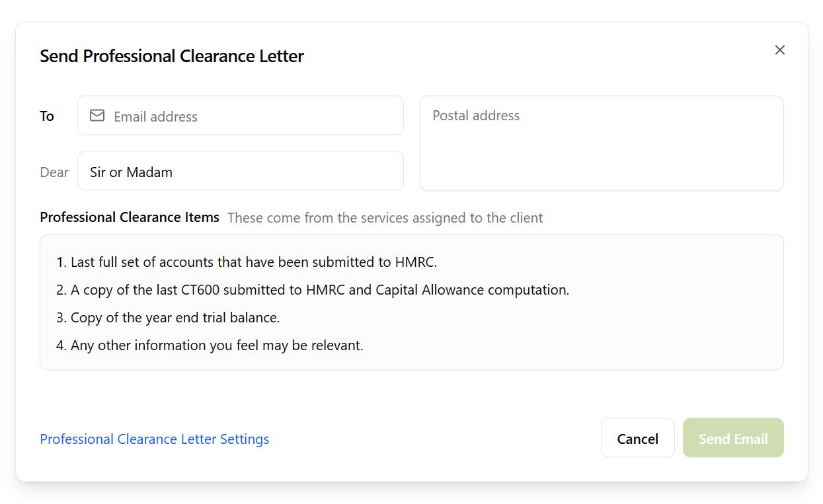Select the helper text about services assigned
Image resolution: width=823 pixels, height=504 pixels.
point(385,217)
